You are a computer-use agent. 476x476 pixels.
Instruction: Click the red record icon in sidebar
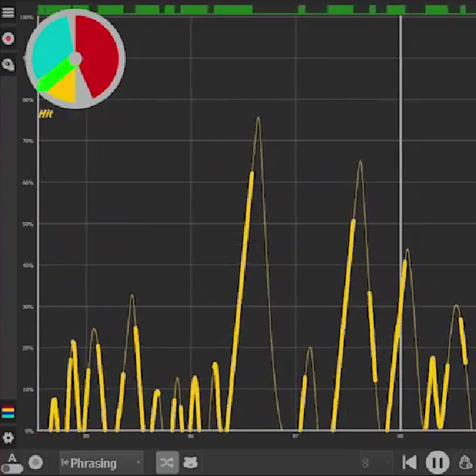click(8, 39)
